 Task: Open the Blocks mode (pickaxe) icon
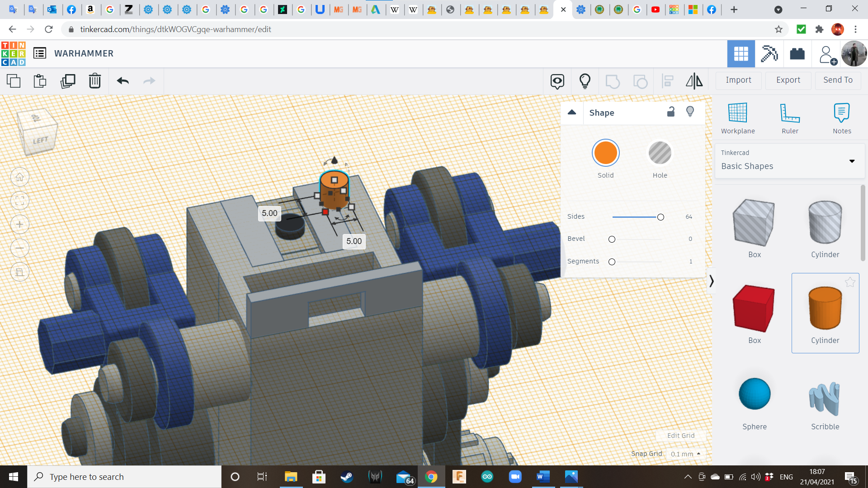pyautogui.click(x=769, y=54)
